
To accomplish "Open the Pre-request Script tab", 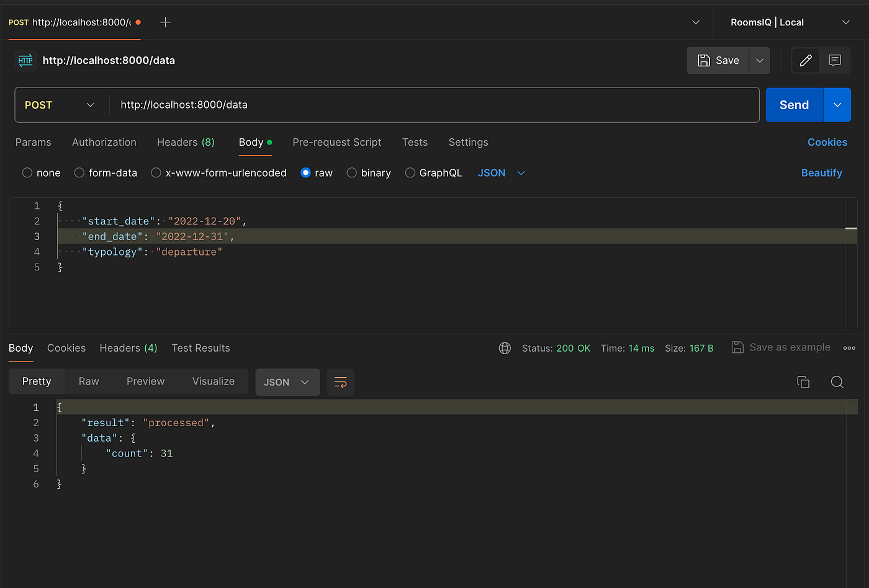I will pos(337,142).
